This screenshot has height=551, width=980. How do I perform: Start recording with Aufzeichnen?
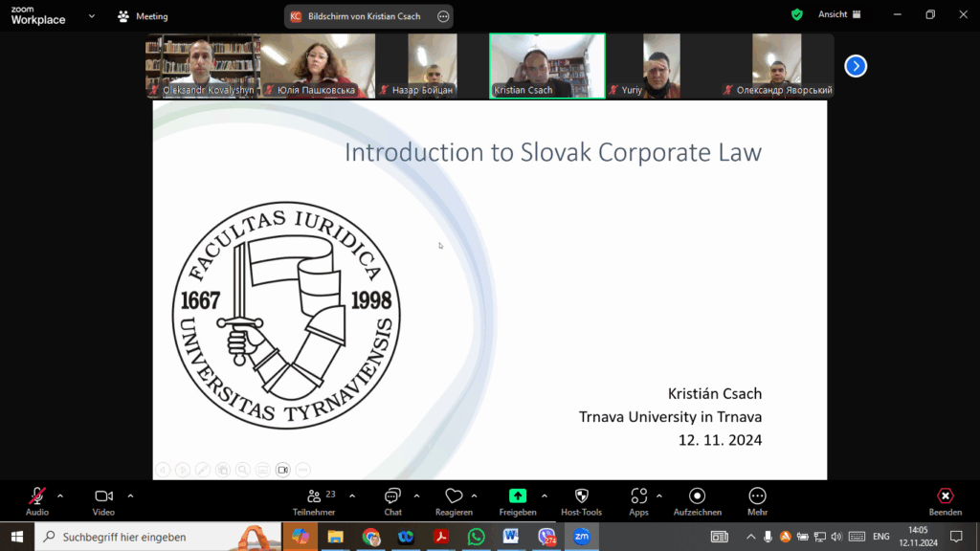[x=697, y=501]
